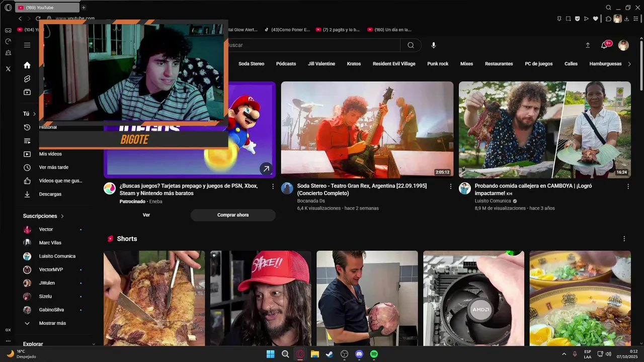Click the YouTube search magnifier button
This screenshot has height=362, width=644.
tap(411, 45)
